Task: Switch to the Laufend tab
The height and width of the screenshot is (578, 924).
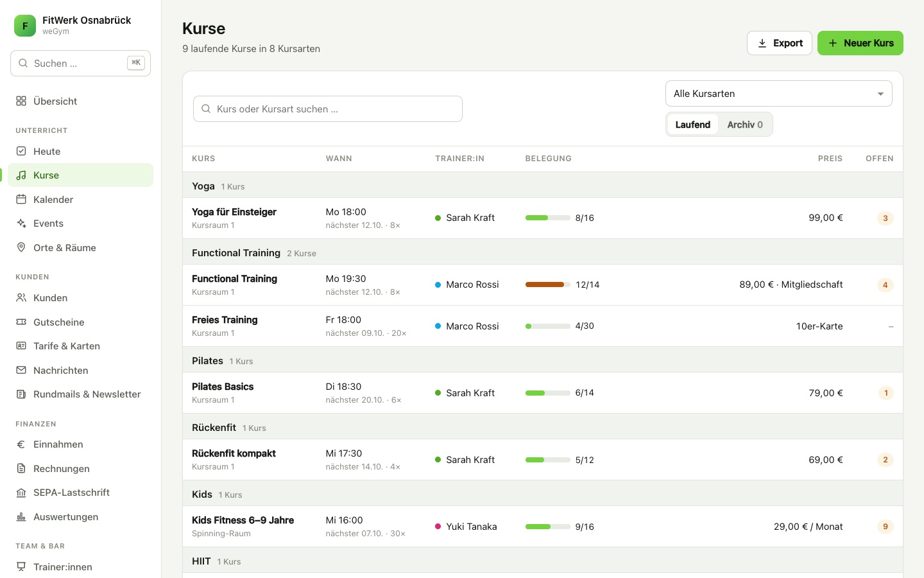Action: click(693, 125)
